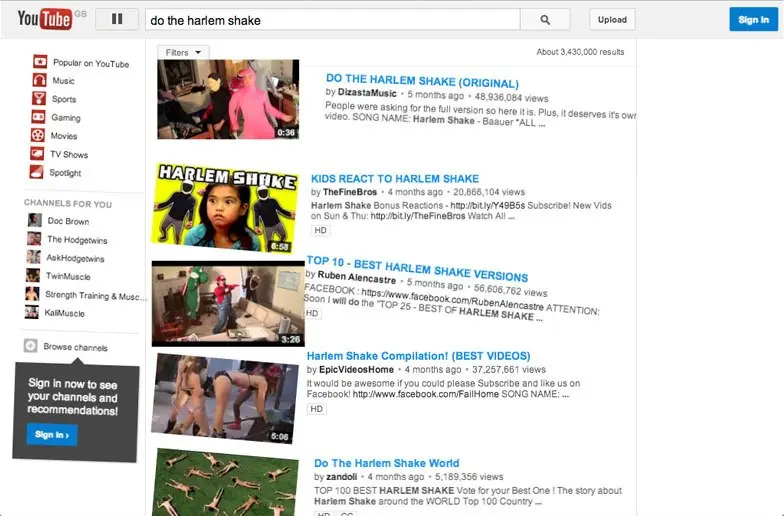
Task: Open the DizastaMusic uploader link
Action: tap(367, 92)
